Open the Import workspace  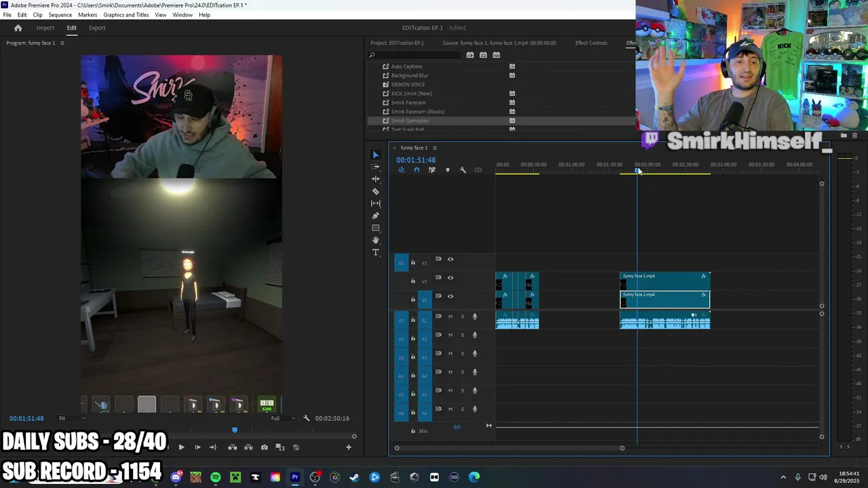pos(45,28)
